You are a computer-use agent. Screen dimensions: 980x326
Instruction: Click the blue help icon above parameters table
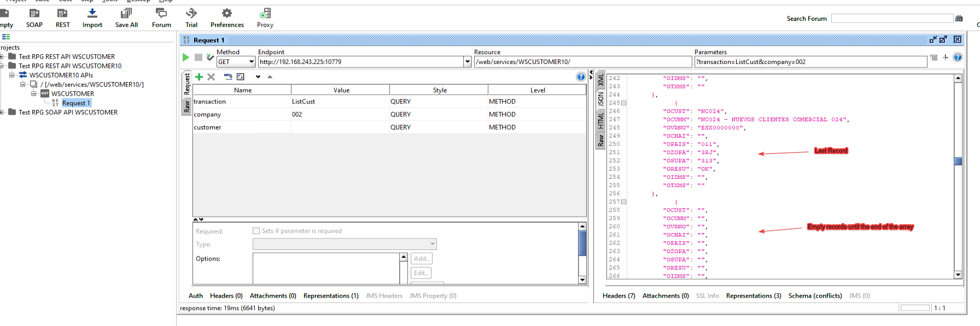(x=581, y=77)
